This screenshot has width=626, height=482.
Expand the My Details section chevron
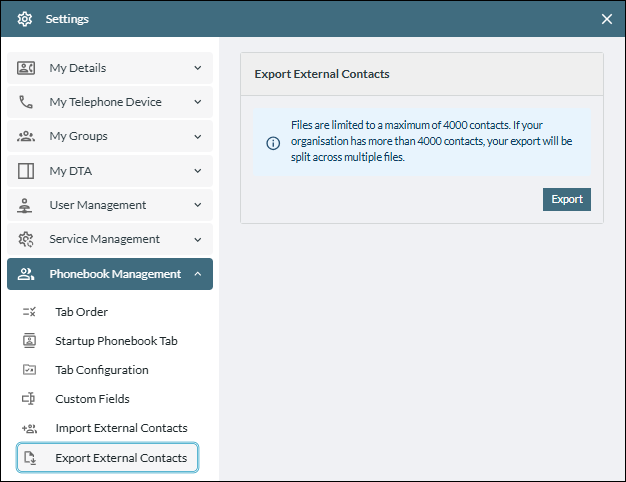pyautogui.click(x=197, y=68)
